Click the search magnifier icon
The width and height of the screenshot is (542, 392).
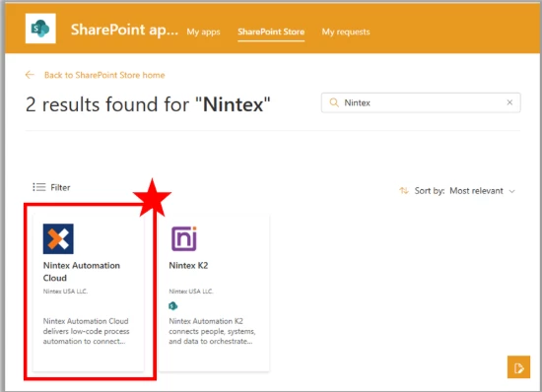pyautogui.click(x=334, y=102)
